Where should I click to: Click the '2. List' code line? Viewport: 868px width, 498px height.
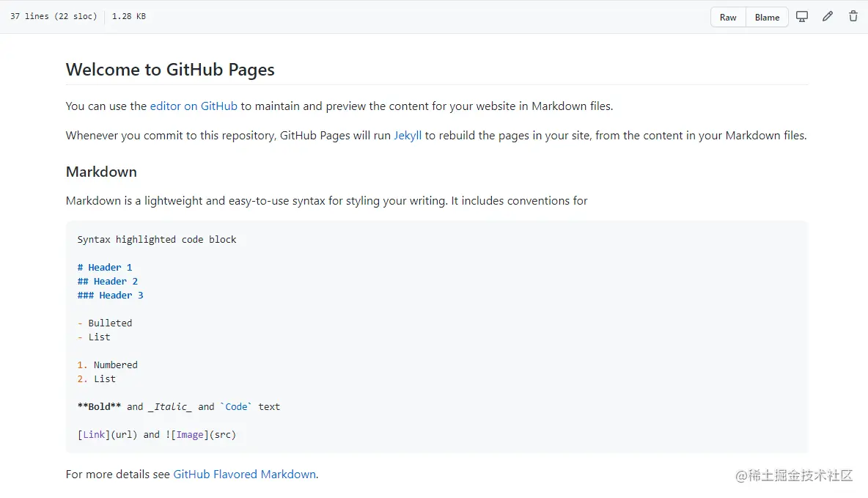coord(96,379)
